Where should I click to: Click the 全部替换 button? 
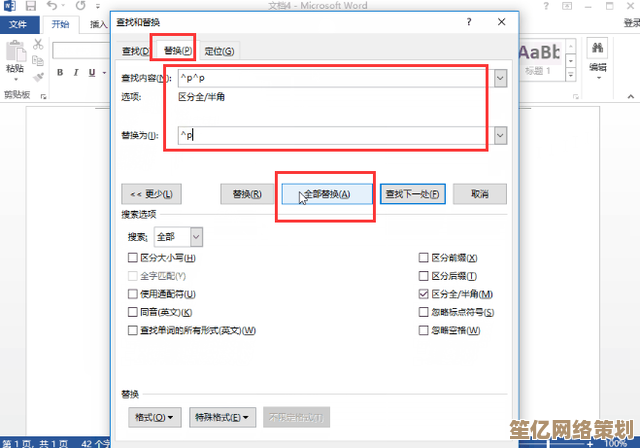(327, 194)
